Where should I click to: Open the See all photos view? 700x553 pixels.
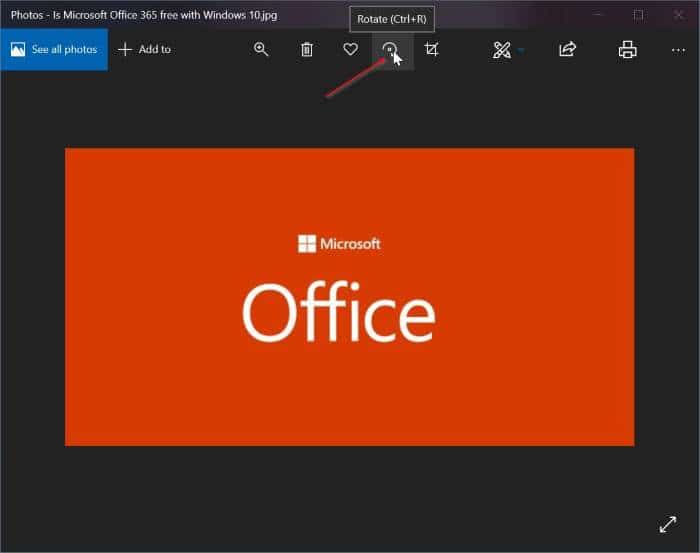54,50
